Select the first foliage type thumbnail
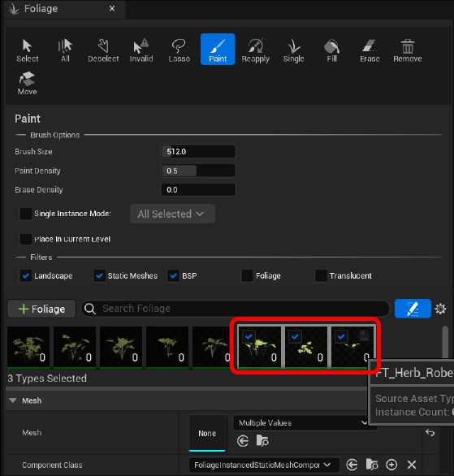The width and height of the screenshot is (454, 476). click(x=28, y=348)
